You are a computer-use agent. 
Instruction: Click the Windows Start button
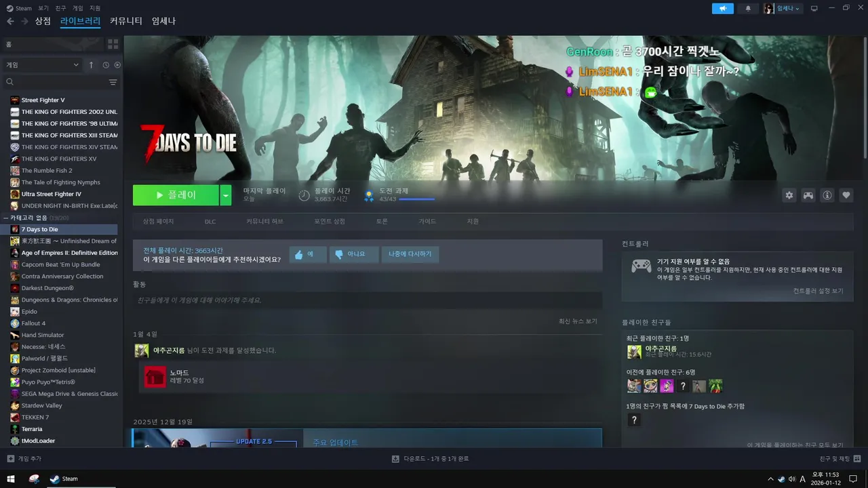tap(11, 479)
